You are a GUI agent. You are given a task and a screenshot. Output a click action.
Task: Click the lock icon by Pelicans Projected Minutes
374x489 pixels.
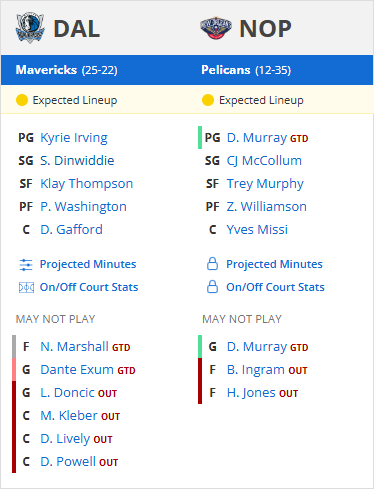click(212, 264)
